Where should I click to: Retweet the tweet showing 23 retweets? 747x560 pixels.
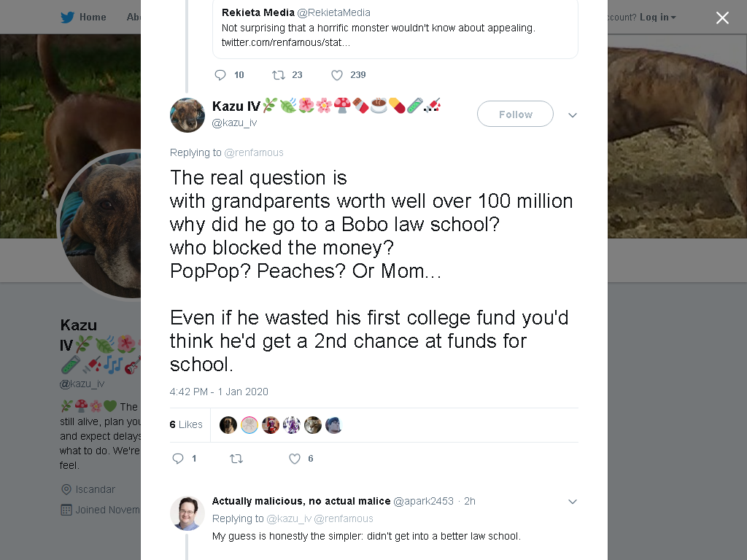tap(278, 75)
